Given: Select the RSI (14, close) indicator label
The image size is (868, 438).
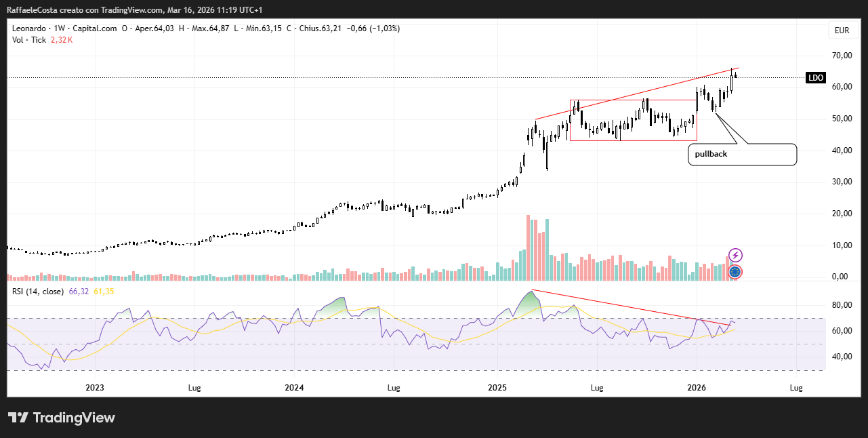Looking at the screenshot, I should point(38,292).
